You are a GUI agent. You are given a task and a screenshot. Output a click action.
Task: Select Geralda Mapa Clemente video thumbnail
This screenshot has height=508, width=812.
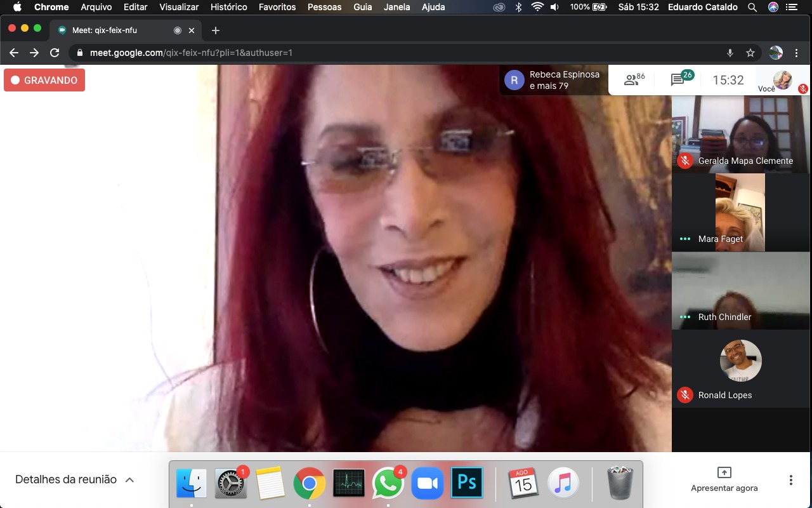tap(741, 134)
